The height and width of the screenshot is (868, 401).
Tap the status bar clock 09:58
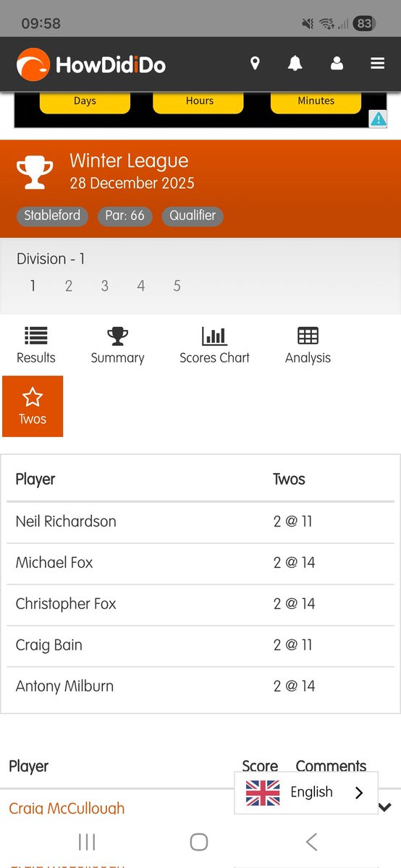(x=41, y=24)
